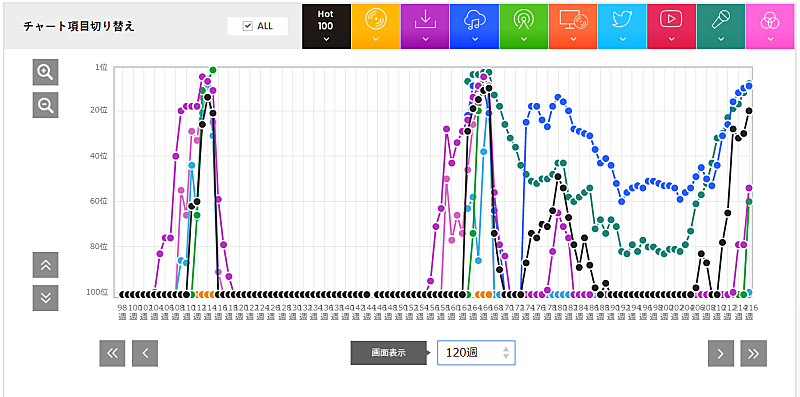Click the 画面表示 label button
The image size is (800, 397).
[388, 353]
